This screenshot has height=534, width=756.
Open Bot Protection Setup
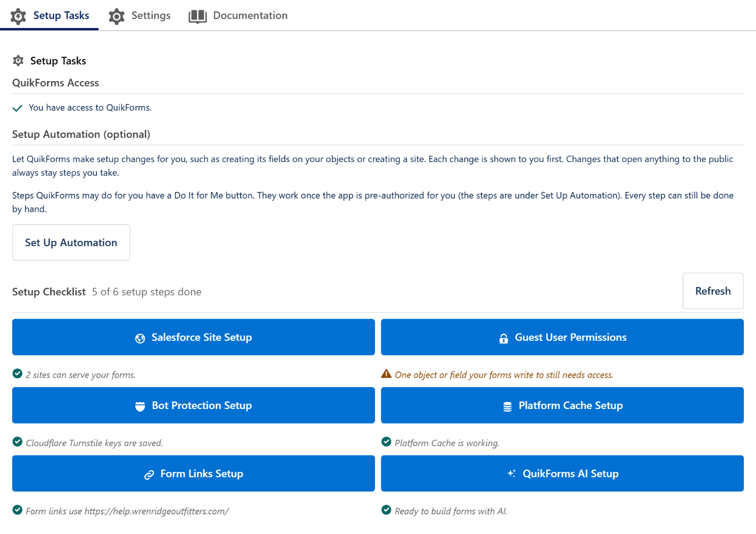(194, 406)
